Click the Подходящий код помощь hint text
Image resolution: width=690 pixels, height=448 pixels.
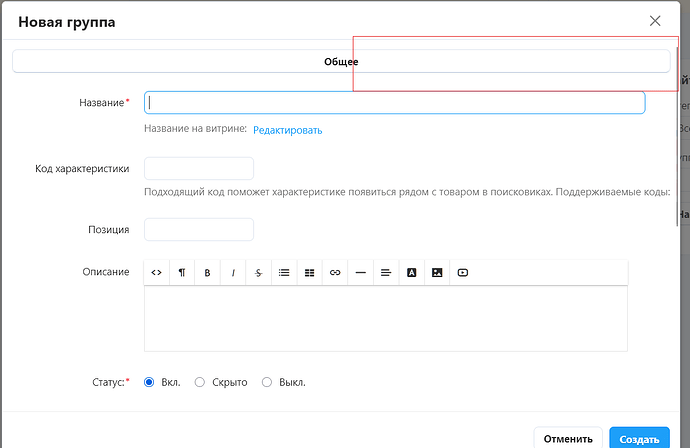407,192
